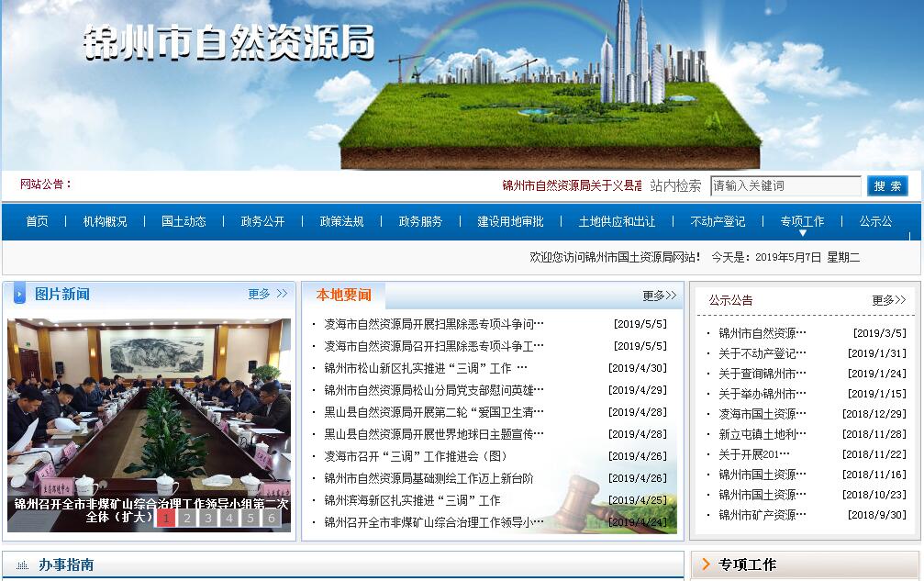Jump to slide 6 of the slideshow
Screen dimensions: 924x581
pos(272,518)
